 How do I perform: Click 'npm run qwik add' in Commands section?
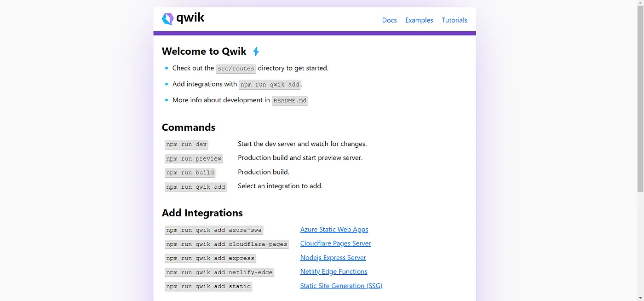[x=195, y=187]
